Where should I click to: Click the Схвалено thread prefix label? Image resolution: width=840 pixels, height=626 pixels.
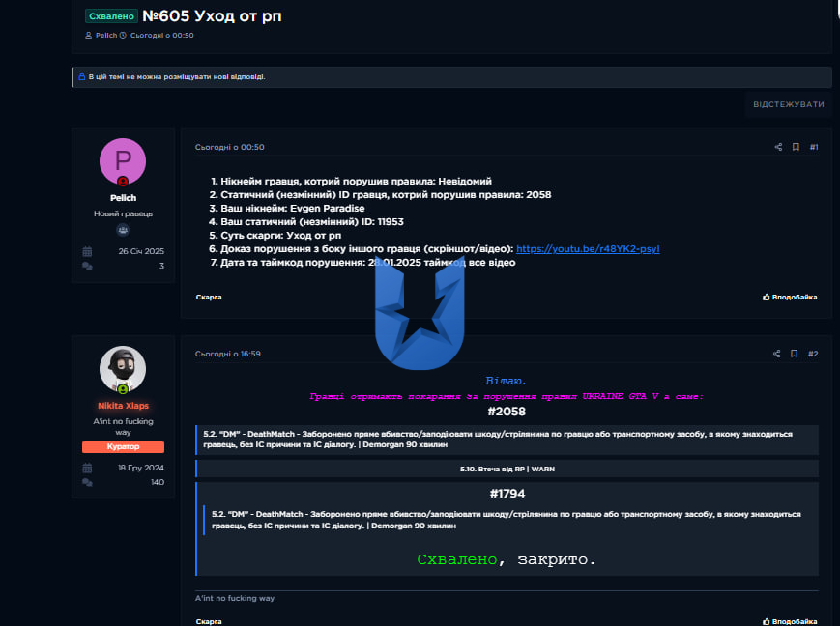111,16
